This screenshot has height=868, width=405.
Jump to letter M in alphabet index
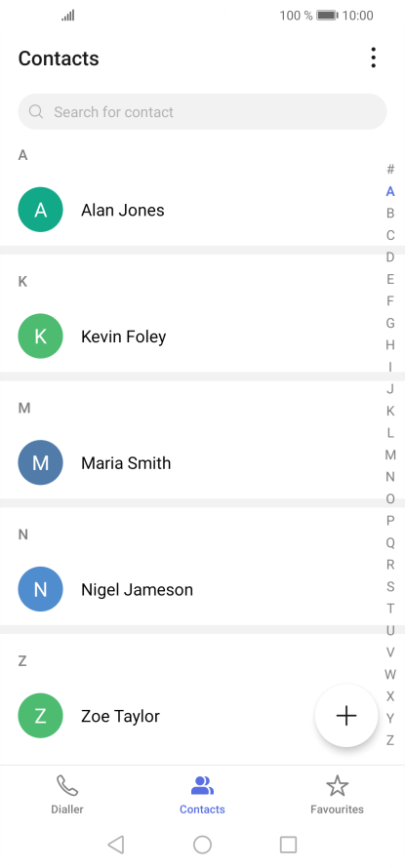[390, 455]
